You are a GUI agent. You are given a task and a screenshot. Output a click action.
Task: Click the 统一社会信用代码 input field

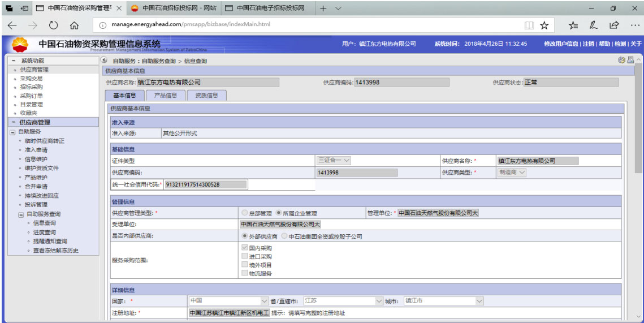[205, 184]
